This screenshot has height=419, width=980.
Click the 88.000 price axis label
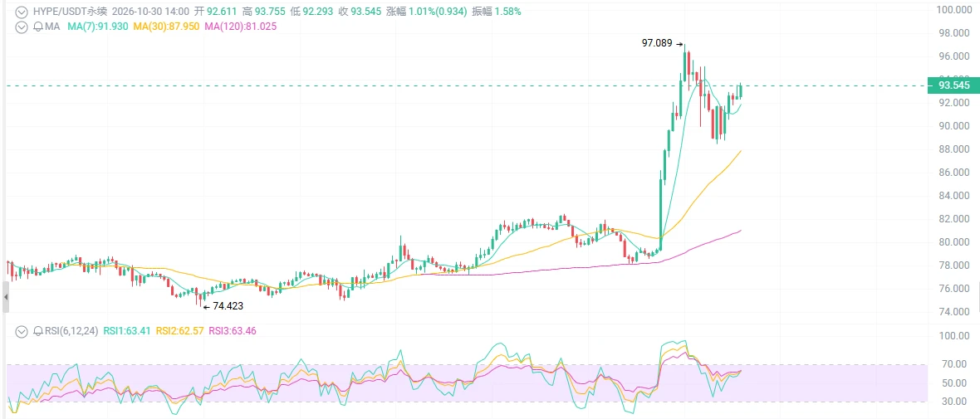(x=953, y=149)
